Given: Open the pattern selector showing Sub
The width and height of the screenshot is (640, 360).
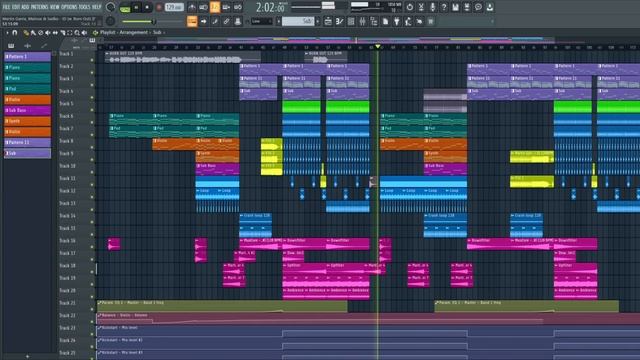Looking at the screenshot, I should (x=298, y=21).
